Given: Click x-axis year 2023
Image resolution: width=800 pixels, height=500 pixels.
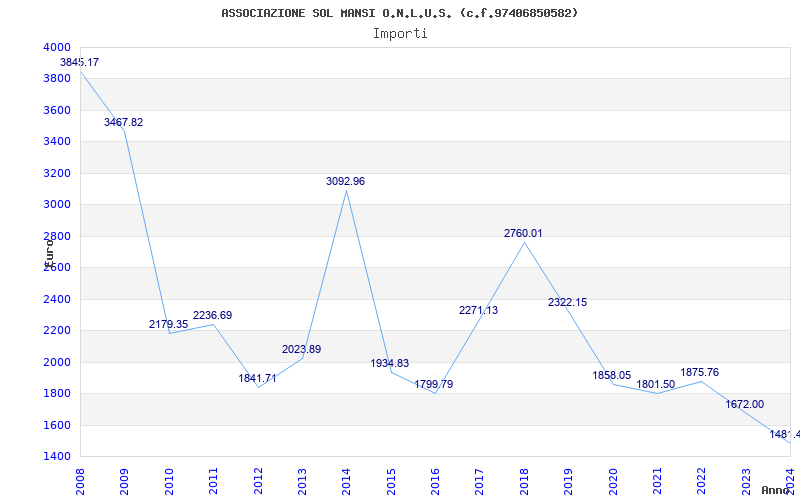Looking at the screenshot, I should pyautogui.click(x=746, y=482).
